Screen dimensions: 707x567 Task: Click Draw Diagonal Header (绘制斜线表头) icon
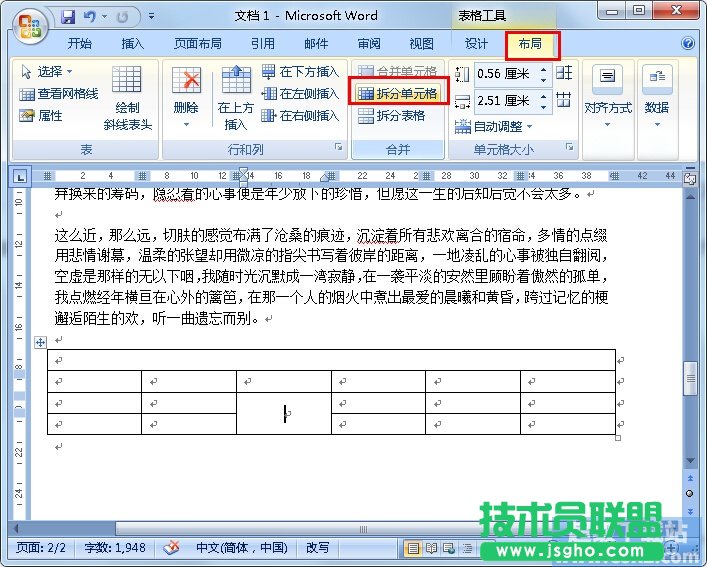point(127,96)
